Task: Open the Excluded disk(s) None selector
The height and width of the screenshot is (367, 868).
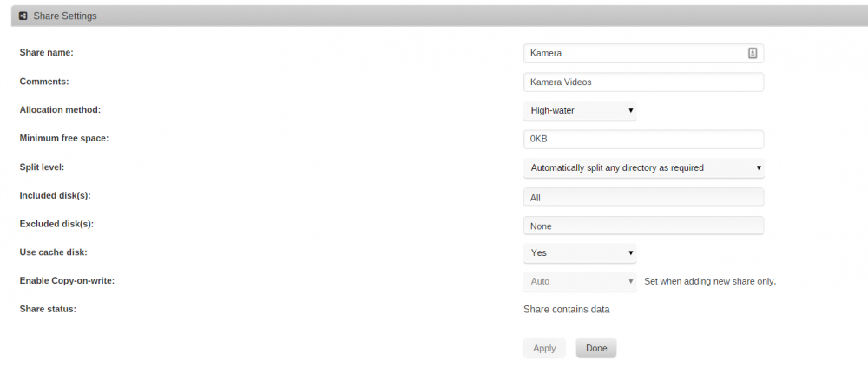Action: tap(643, 226)
